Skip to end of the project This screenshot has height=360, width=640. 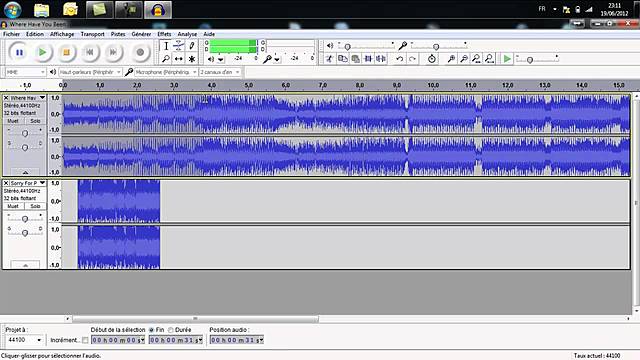pos(113,52)
